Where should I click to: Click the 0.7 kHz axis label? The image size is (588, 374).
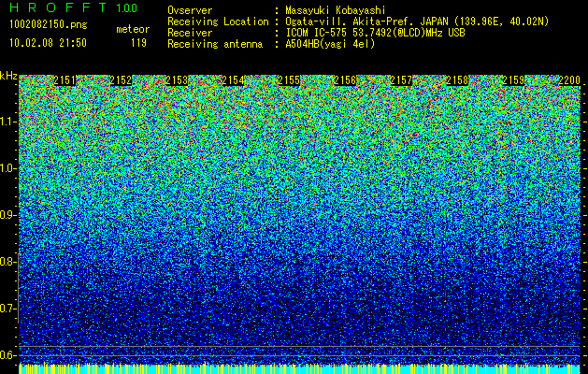pyautogui.click(x=7, y=309)
